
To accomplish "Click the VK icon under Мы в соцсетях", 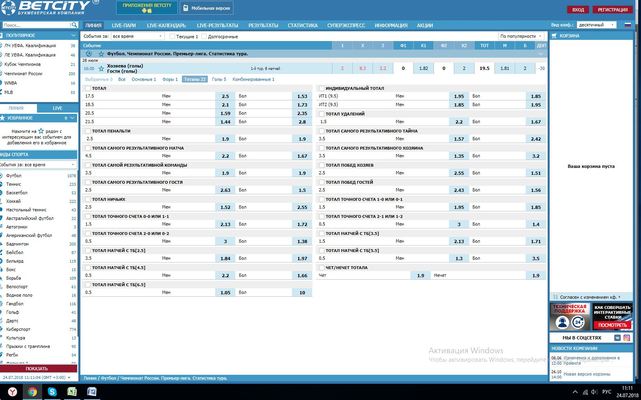I will pos(617,338).
